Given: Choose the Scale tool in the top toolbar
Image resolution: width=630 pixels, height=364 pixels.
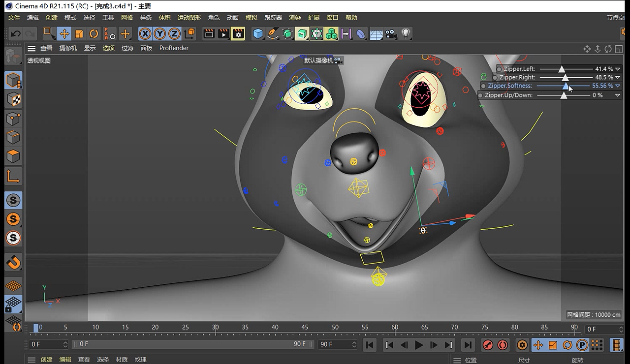Looking at the screenshot, I should tap(79, 33).
